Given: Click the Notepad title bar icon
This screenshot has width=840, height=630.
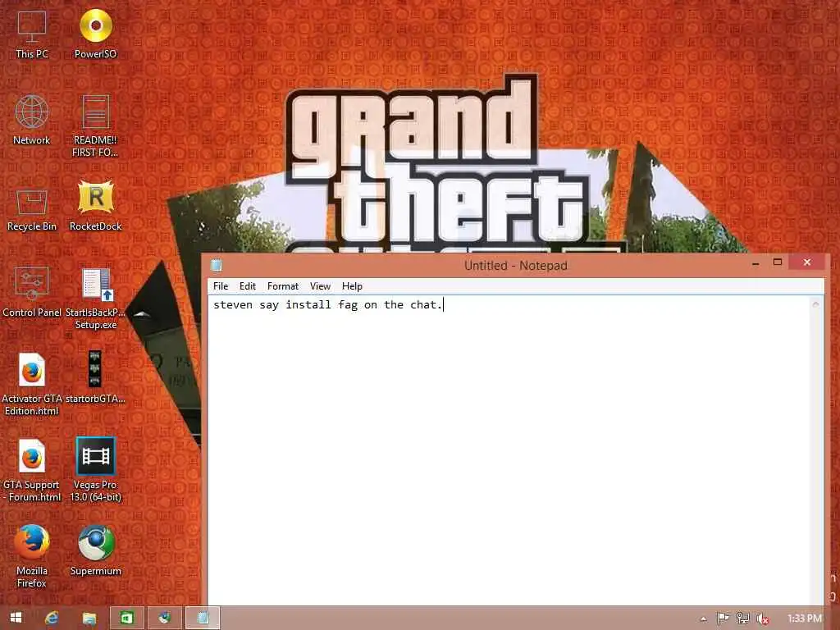Looking at the screenshot, I should pos(217,265).
